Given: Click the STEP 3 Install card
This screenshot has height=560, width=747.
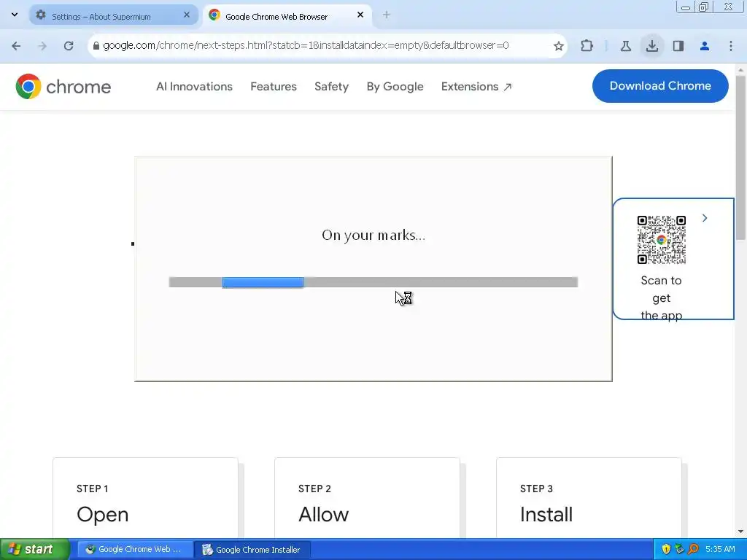Looking at the screenshot, I should [589, 498].
